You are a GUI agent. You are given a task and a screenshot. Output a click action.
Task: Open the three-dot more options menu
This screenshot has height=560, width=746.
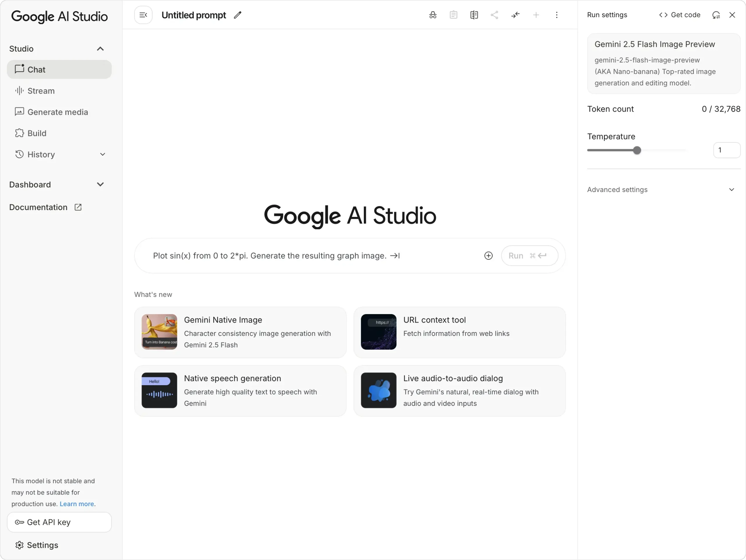[x=557, y=15]
